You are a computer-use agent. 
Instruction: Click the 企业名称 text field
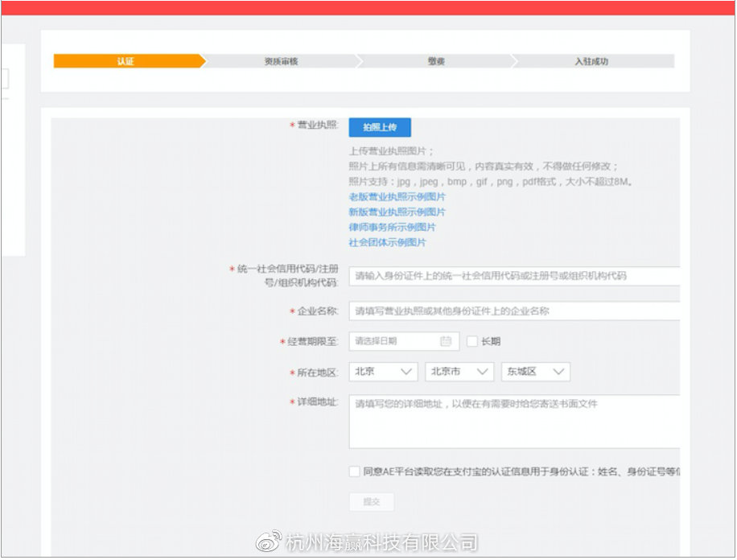(x=513, y=311)
